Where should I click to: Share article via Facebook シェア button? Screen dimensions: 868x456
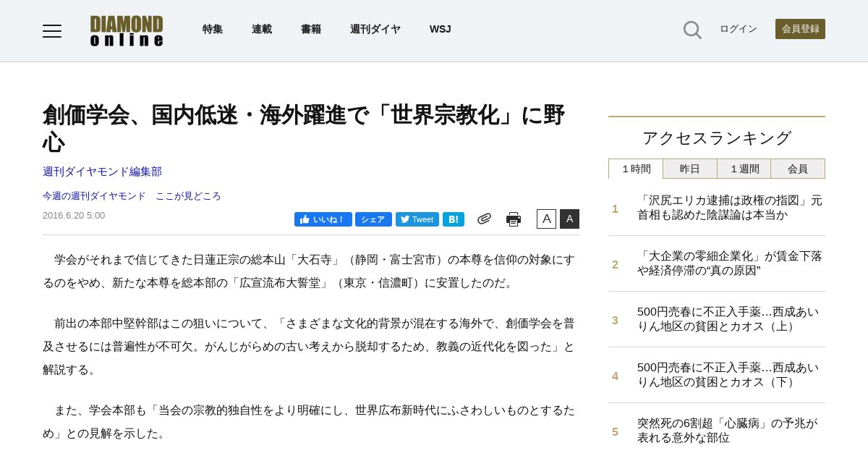tap(373, 219)
